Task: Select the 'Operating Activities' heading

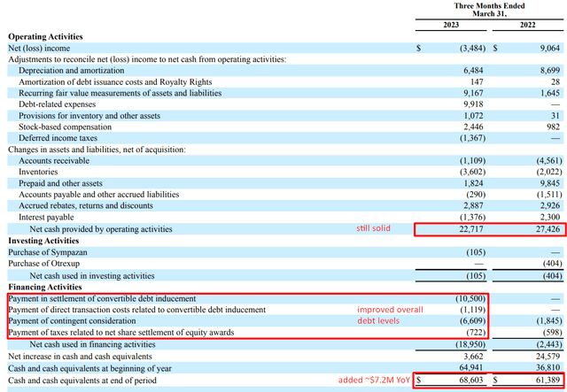Action: [x=45, y=36]
